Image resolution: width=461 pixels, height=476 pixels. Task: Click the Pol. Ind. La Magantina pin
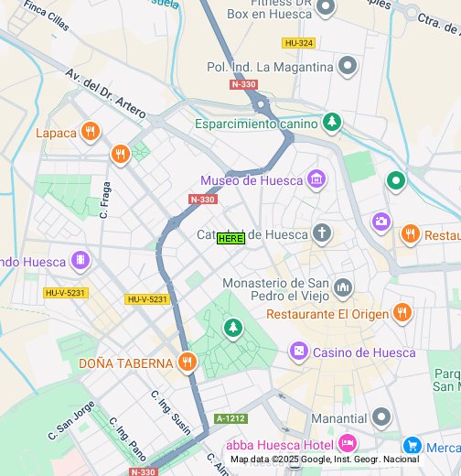[348, 66]
